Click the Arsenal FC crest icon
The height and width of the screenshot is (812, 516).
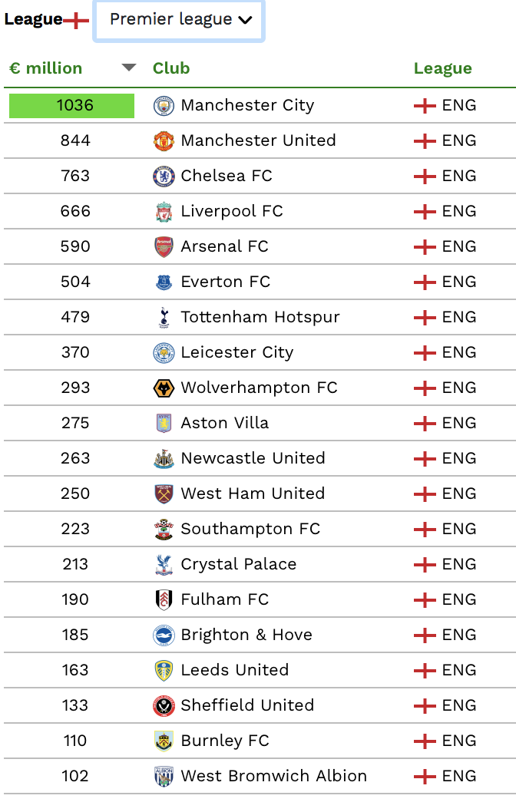tap(164, 246)
